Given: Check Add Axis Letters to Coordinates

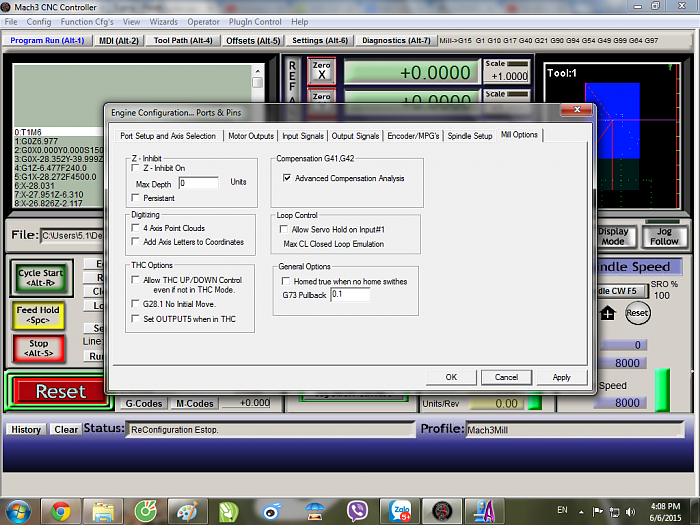Looking at the screenshot, I should click(x=135, y=241).
